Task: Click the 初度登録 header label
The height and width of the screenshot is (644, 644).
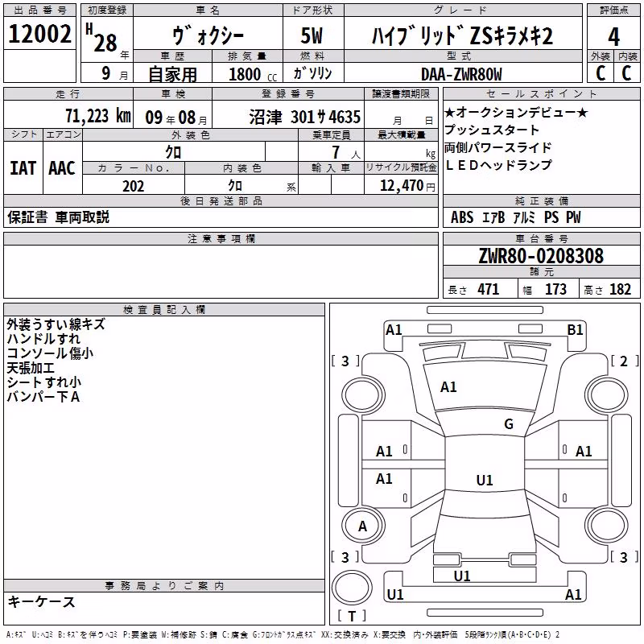Action: (107, 10)
